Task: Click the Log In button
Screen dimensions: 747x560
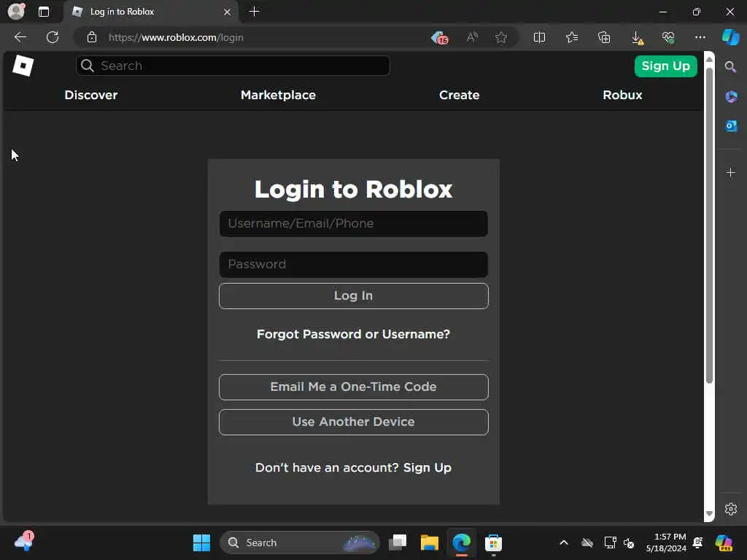Action: coord(354,296)
